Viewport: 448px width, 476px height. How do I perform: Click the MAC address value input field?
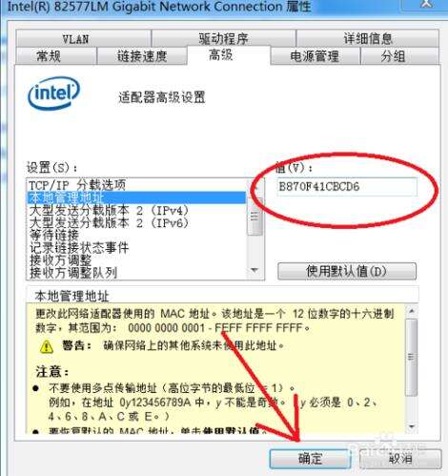click(x=347, y=187)
